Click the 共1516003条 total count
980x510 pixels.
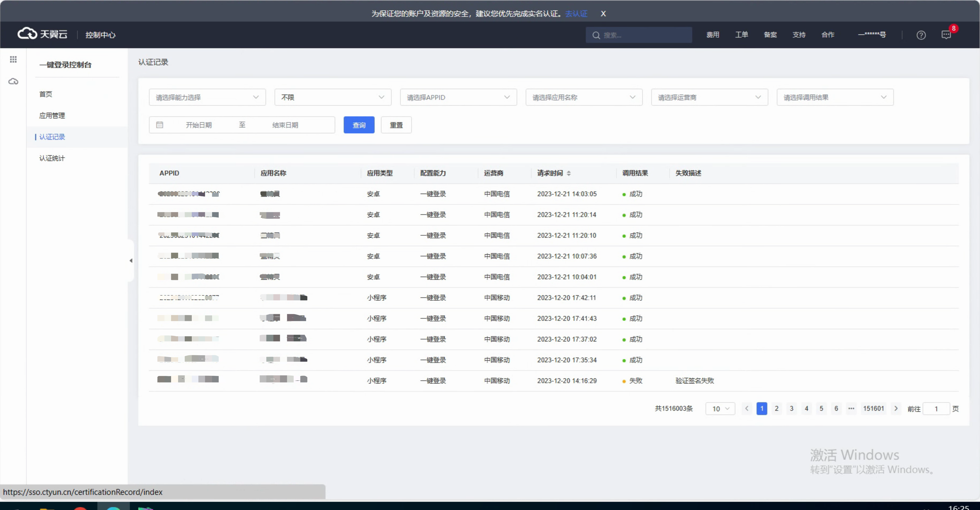pos(673,408)
